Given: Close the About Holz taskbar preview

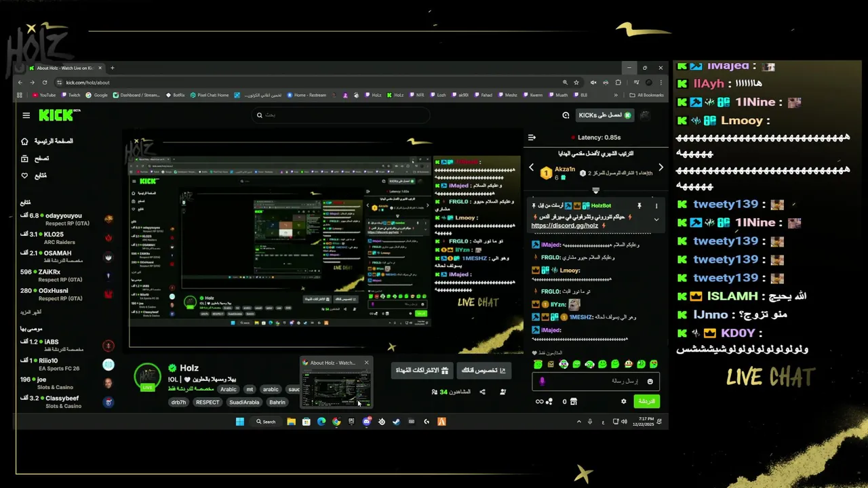Looking at the screenshot, I should coord(366,363).
